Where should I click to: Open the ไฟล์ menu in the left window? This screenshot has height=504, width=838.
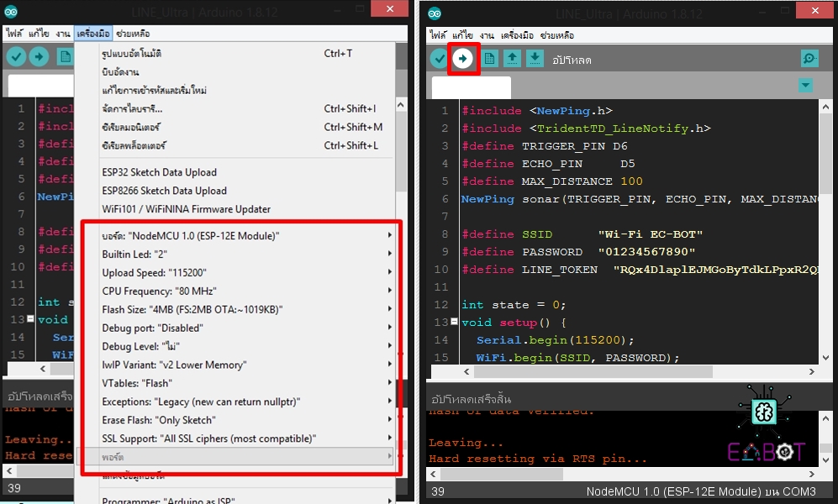(14, 34)
